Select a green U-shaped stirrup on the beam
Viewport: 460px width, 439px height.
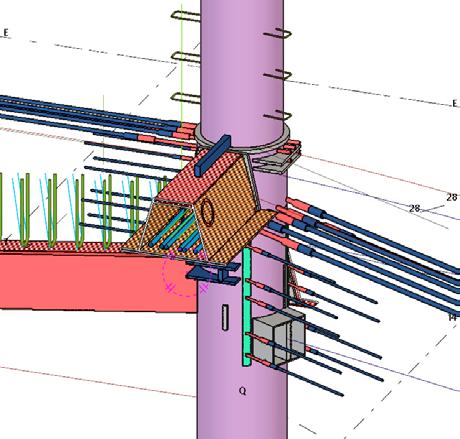(25, 210)
